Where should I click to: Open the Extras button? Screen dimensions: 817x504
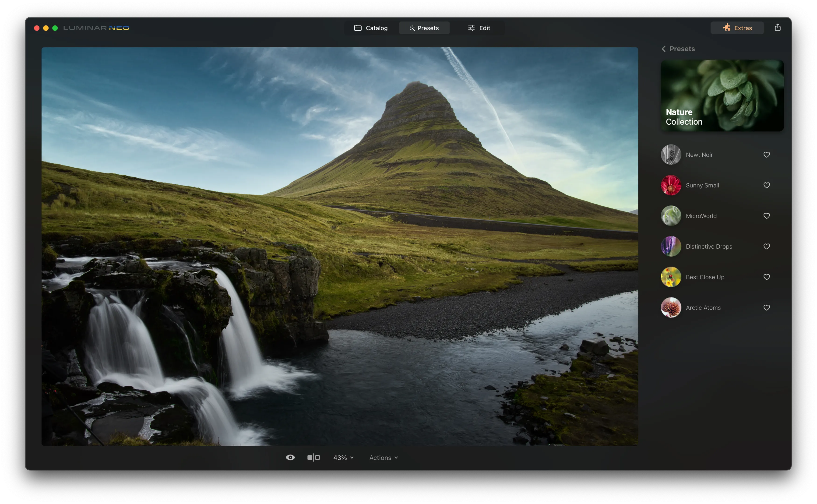[x=737, y=28]
